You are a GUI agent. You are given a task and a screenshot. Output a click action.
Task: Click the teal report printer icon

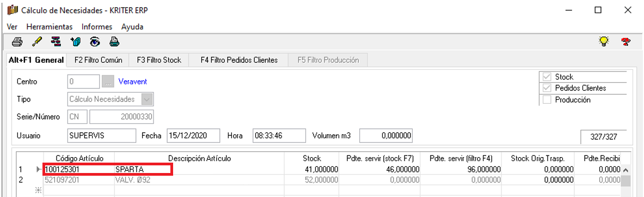(114, 41)
